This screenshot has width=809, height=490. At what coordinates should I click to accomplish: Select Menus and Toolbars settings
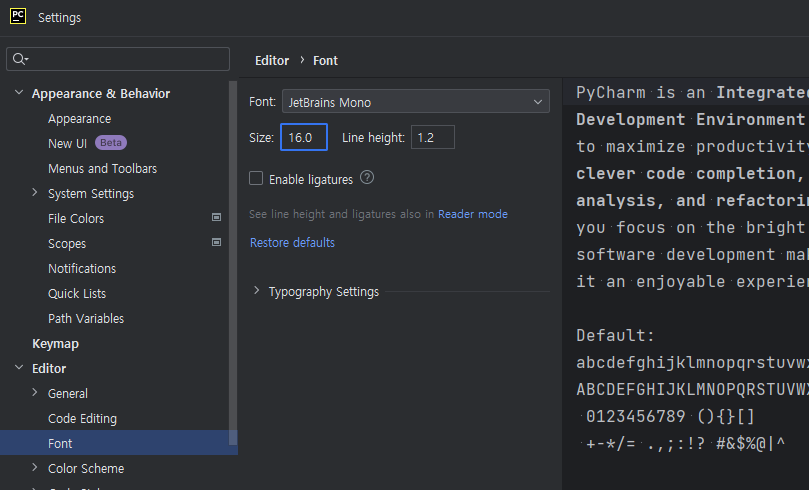pos(102,168)
